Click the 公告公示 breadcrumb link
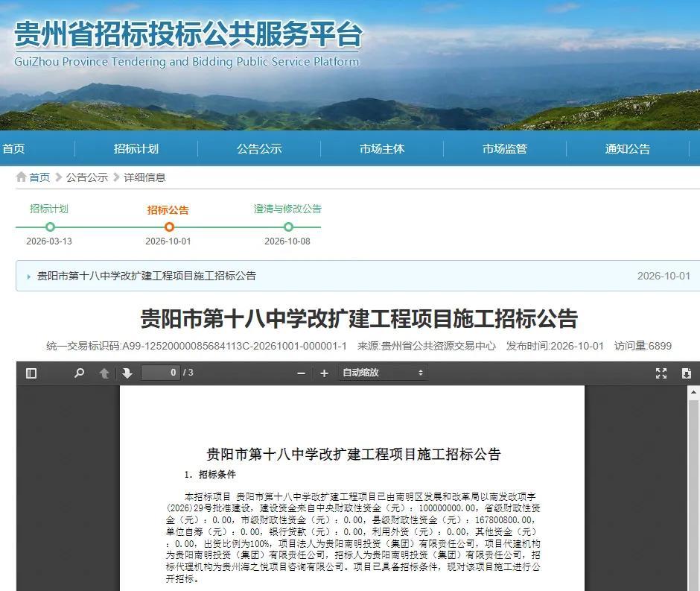Screen dimensions: 700x591 tap(87, 177)
